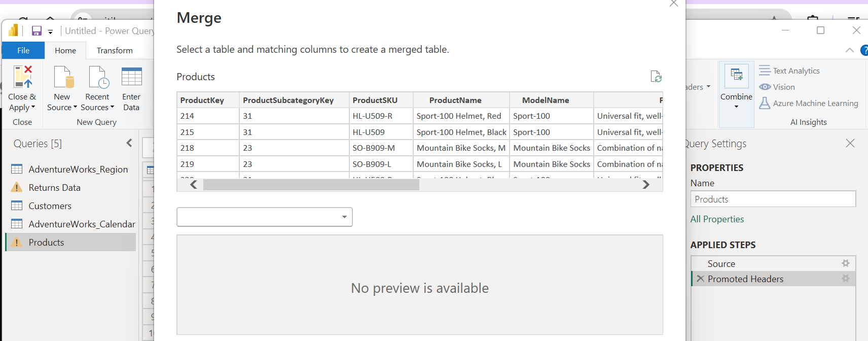Open Azure Machine Learning
The image size is (868, 341).
[x=809, y=103]
